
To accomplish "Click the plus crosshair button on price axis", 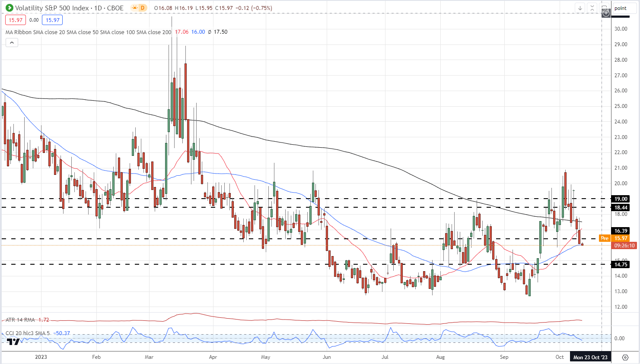I will tap(606, 13).
